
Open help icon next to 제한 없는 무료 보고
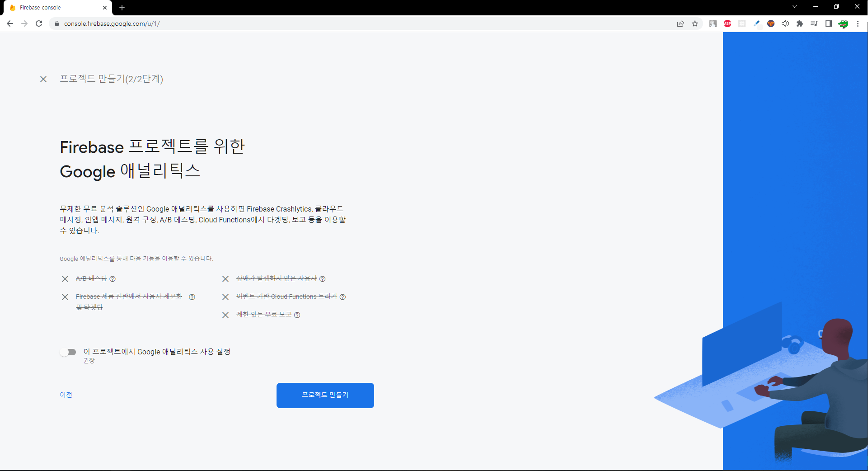(x=297, y=315)
